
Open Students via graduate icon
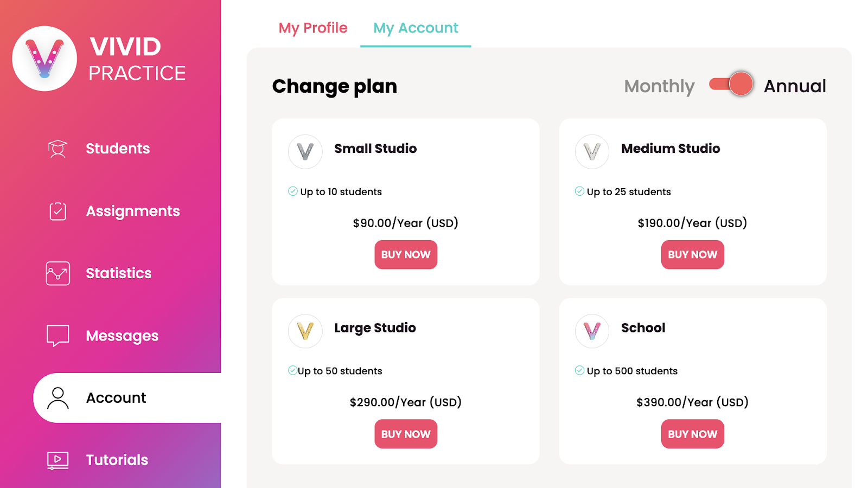(58, 149)
